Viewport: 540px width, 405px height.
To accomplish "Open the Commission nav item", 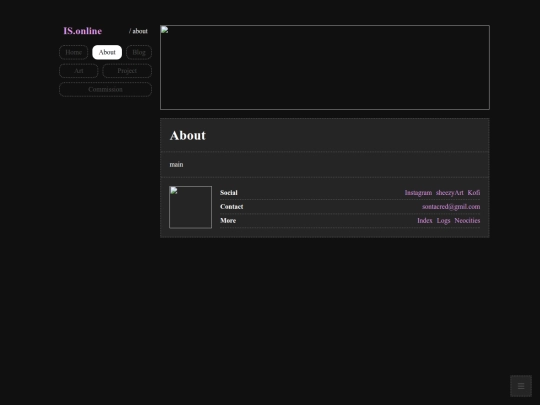I will point(105,90).
